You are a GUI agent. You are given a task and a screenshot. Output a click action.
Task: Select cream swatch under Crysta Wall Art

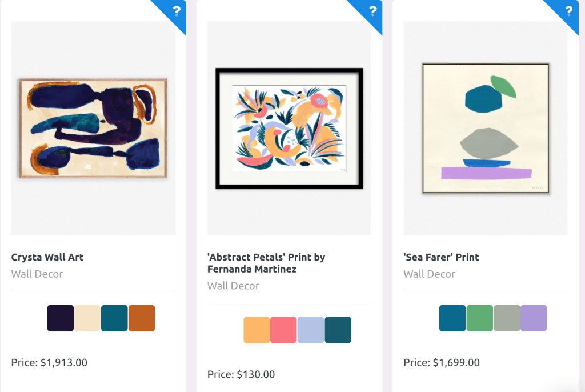click(87, 318)
